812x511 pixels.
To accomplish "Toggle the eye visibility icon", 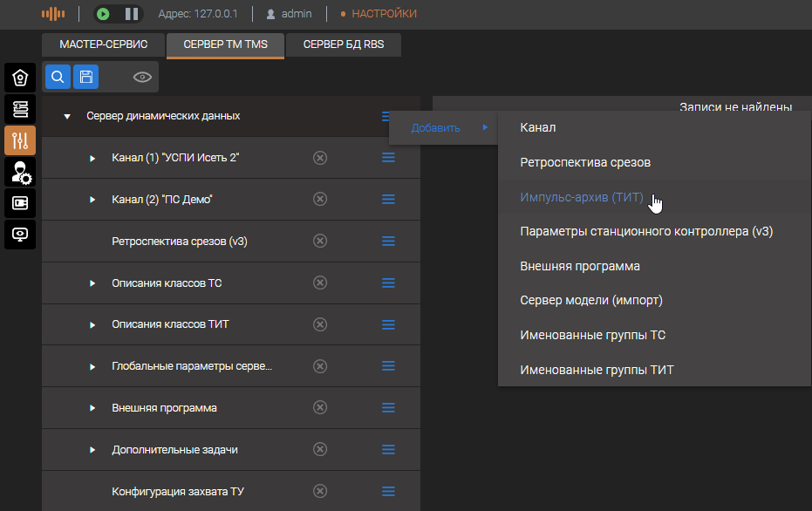I will (x=142, y=78).
